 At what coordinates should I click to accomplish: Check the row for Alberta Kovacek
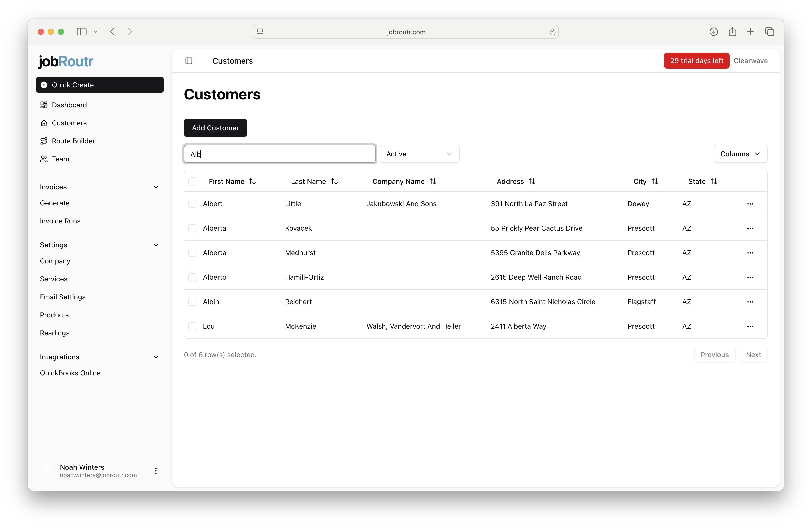coord(192,228)
